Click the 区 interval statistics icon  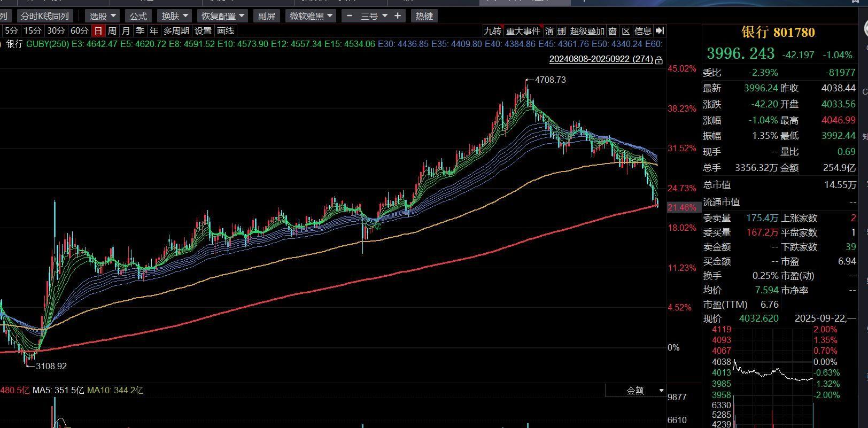[626, 31]
